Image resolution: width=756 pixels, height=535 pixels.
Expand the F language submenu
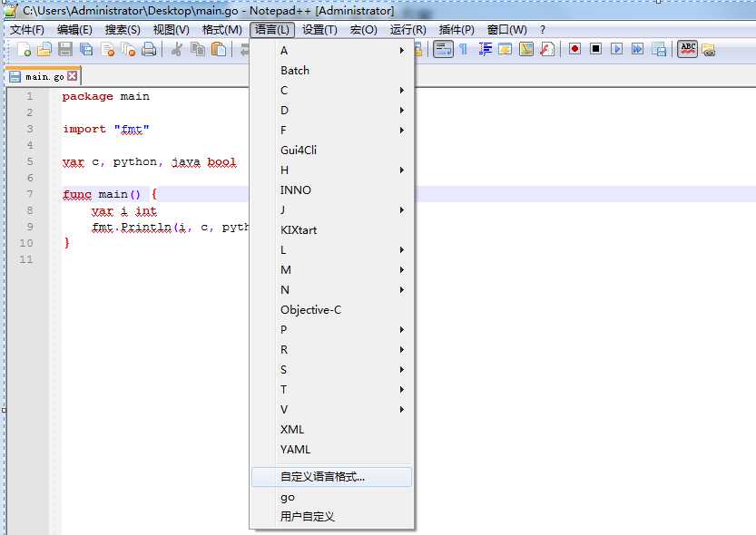click(332, 131)
